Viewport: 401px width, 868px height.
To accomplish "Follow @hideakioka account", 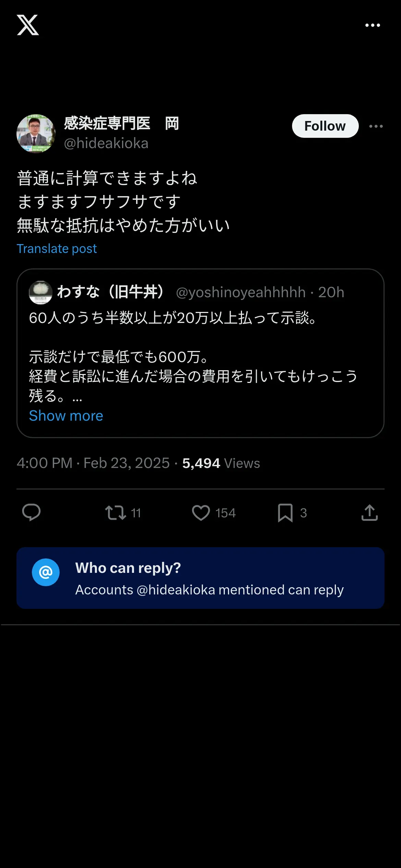I will (x=325, y=126).
